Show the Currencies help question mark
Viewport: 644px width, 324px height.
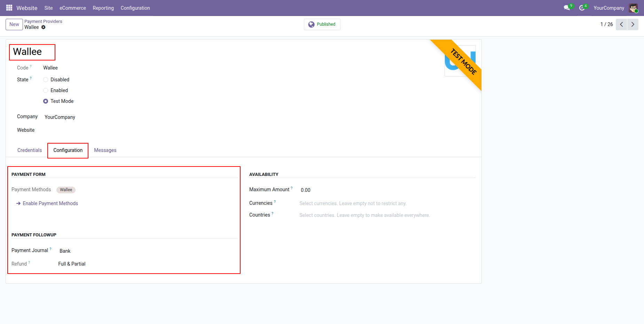(x=275, y=201)
